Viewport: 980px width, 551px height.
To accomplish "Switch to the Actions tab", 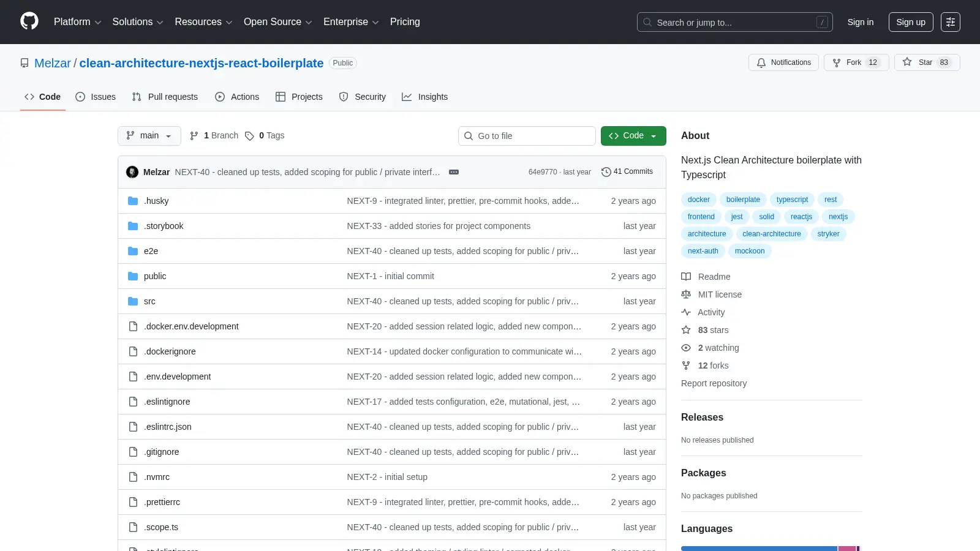I will point(237,97).
